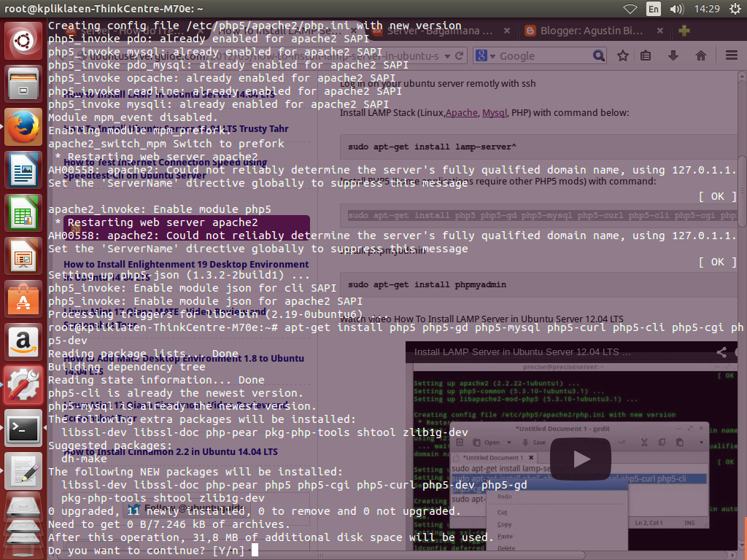Open the Amazon launcher icon

(x=23, y=342)
